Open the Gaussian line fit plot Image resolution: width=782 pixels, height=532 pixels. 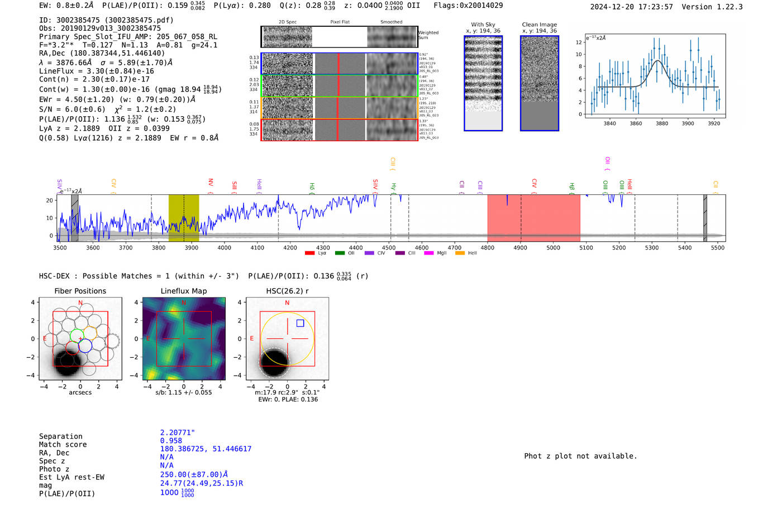(655, 76)
